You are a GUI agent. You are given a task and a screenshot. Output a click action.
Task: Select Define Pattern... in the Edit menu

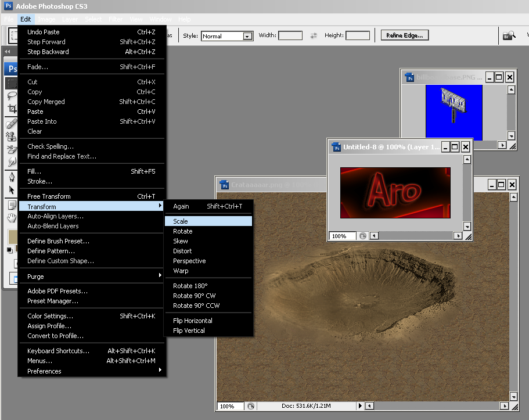pyautogui.click(x=91, y=251)
